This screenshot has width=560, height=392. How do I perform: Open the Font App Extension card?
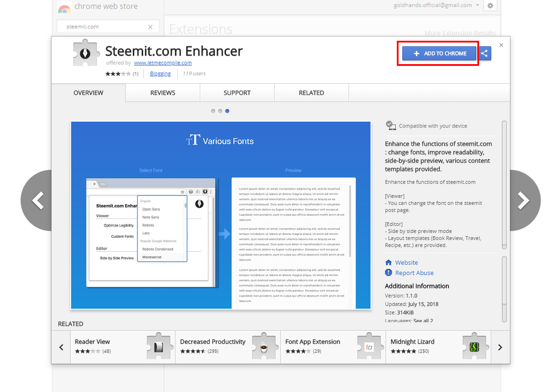tap(333, 347)
